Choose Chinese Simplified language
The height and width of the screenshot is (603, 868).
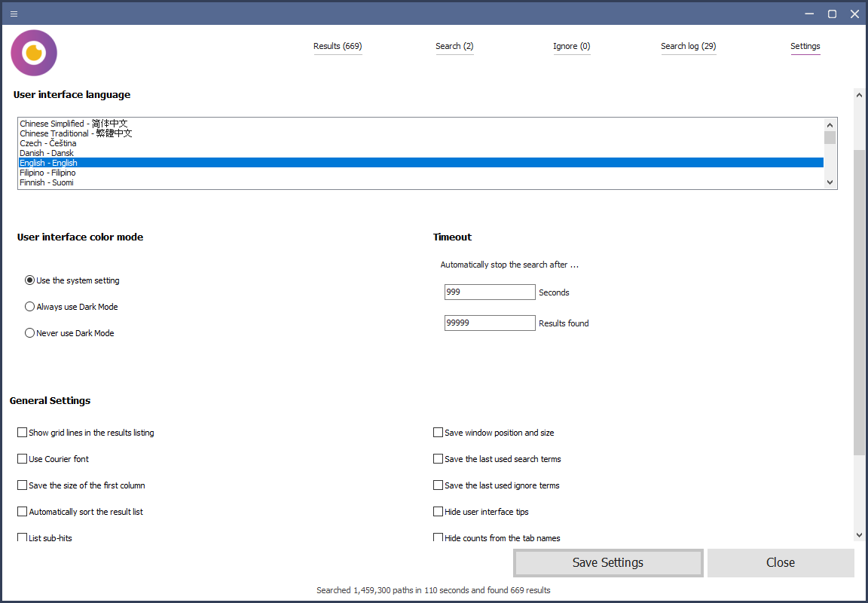click(x=420, y=124)
